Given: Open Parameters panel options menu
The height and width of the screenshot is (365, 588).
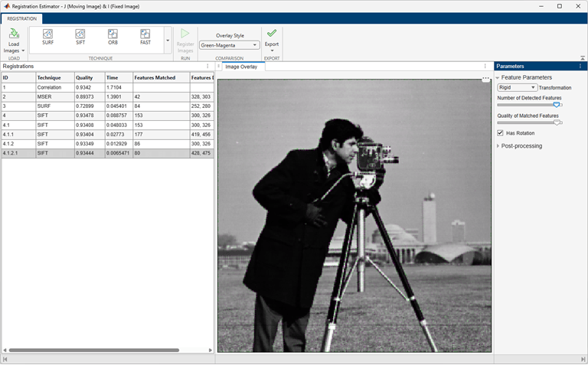Looking at the screenshot, I should click(x=580, y=66).
